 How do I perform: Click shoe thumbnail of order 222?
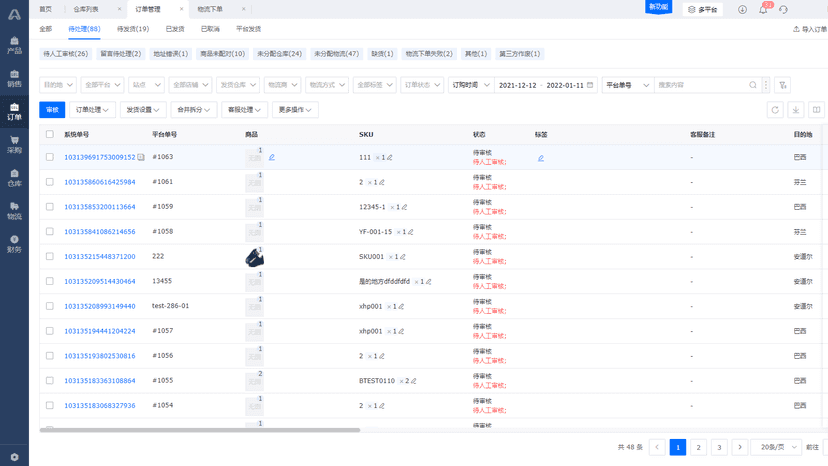[255, 257]
